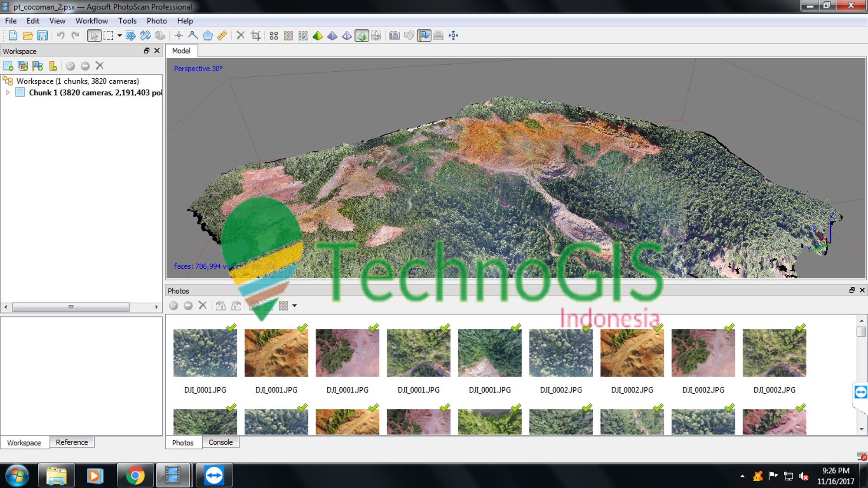Click Workspace panel's left scroll arrow
868x488 pixels.
coord(6,307)
